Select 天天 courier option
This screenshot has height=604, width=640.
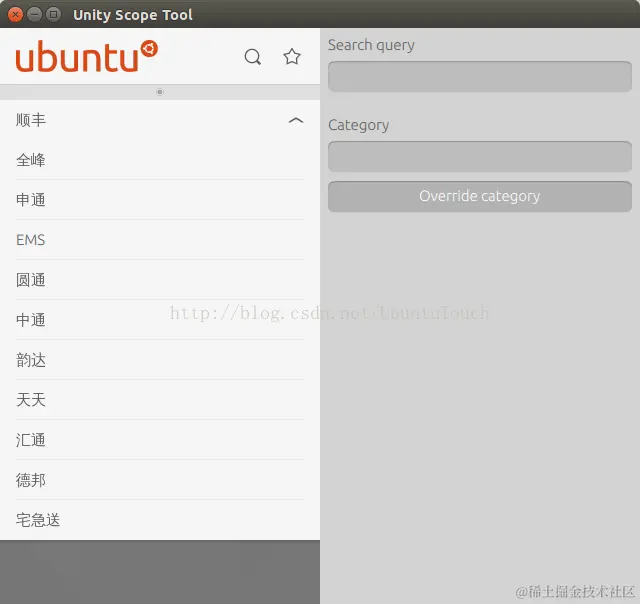coord(160,400)
